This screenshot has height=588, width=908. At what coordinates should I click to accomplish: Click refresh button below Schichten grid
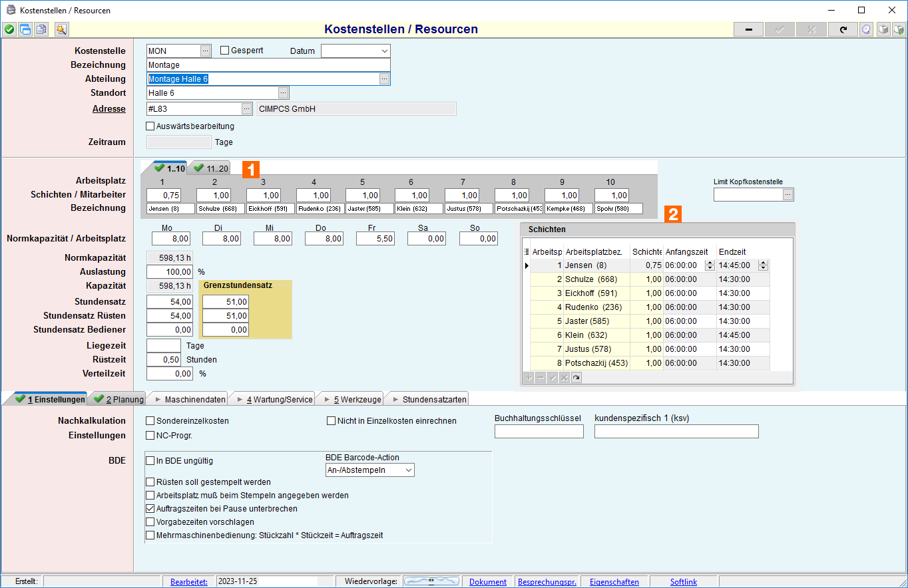click(576, 377)
